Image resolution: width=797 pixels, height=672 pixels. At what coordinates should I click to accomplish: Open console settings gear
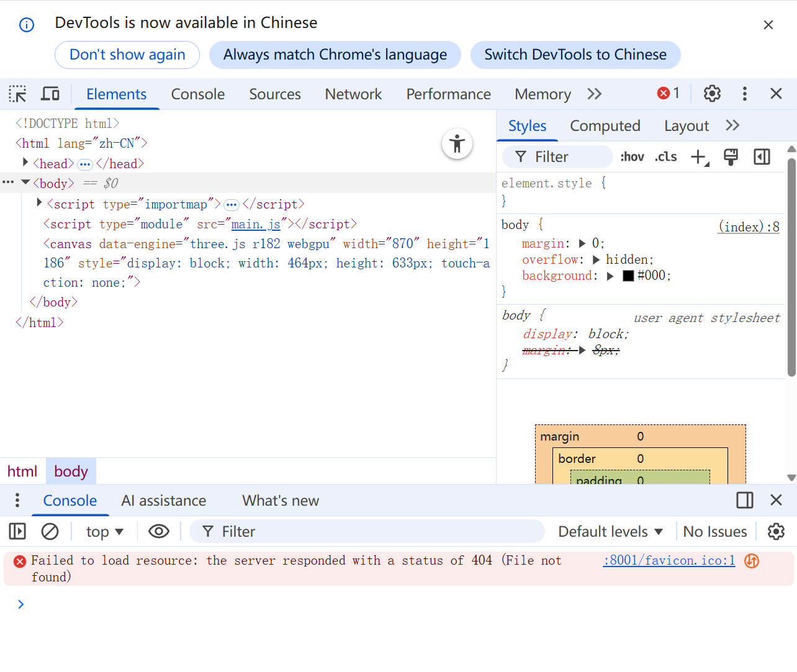point(776,532)
